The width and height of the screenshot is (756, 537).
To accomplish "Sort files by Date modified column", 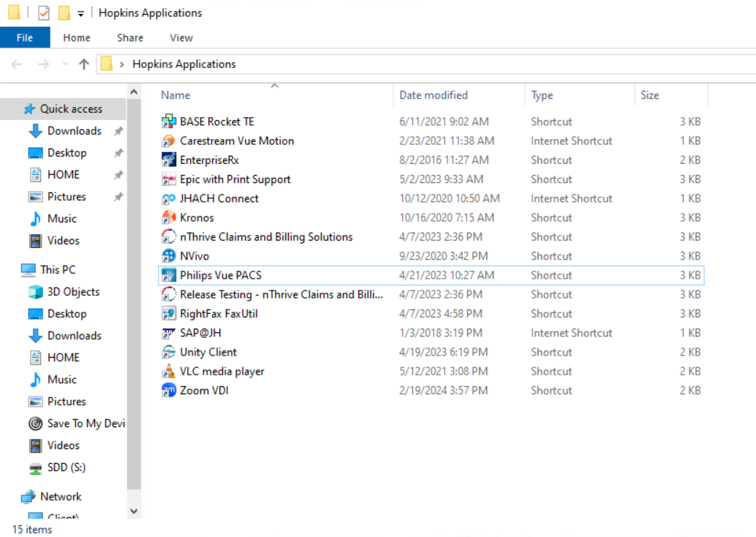I will click(433, 95).
